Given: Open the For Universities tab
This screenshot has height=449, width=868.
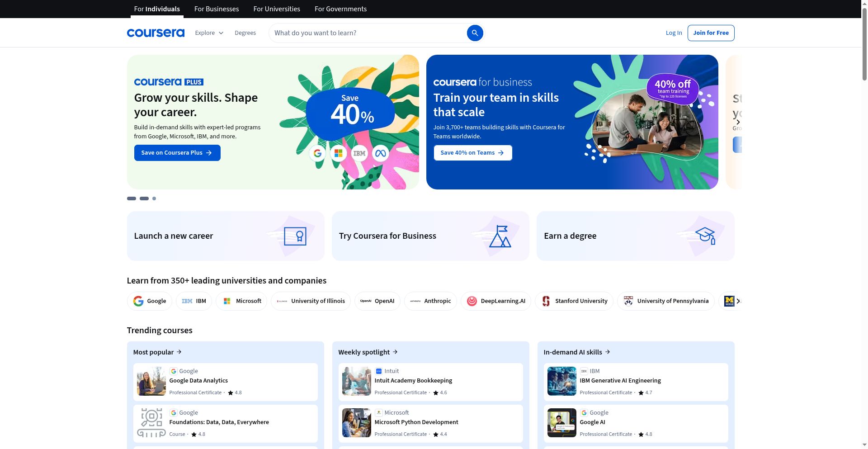Looking at the screenshot, I should [276, 9].
